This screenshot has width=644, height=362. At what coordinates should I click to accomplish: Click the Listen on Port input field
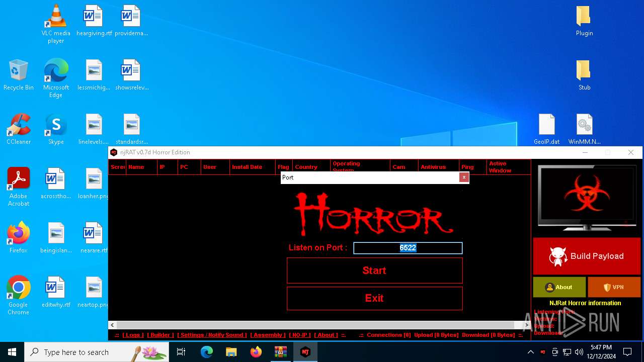408,248
